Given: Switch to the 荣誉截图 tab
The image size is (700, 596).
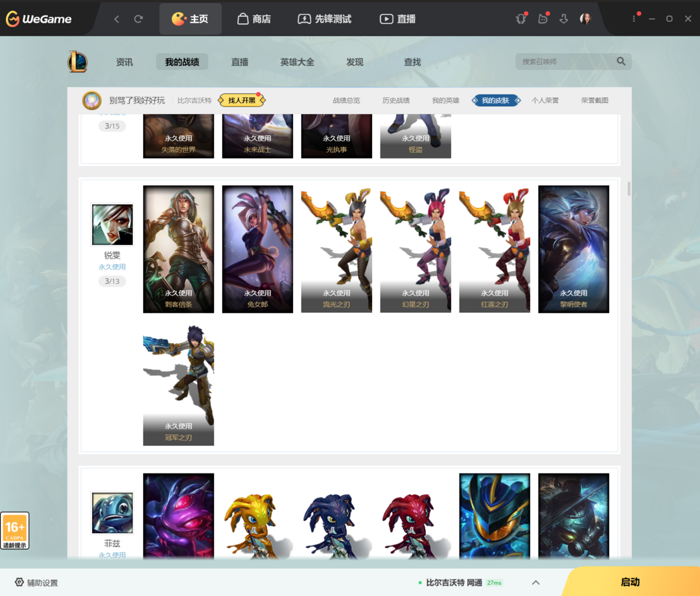Looking at the screenshot, I should pos(594,100).
